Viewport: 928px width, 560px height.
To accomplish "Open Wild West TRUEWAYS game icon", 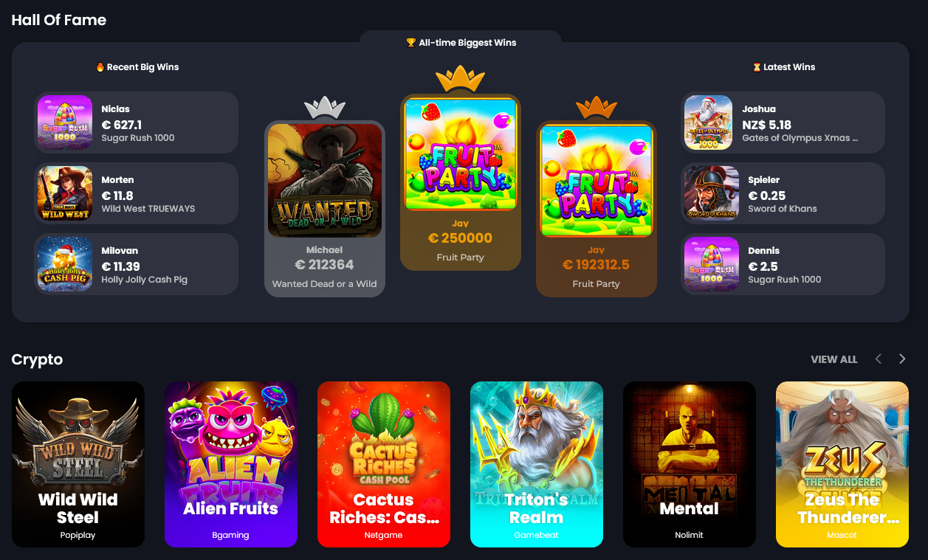I will pyautogui.click(x=65, y=193).
